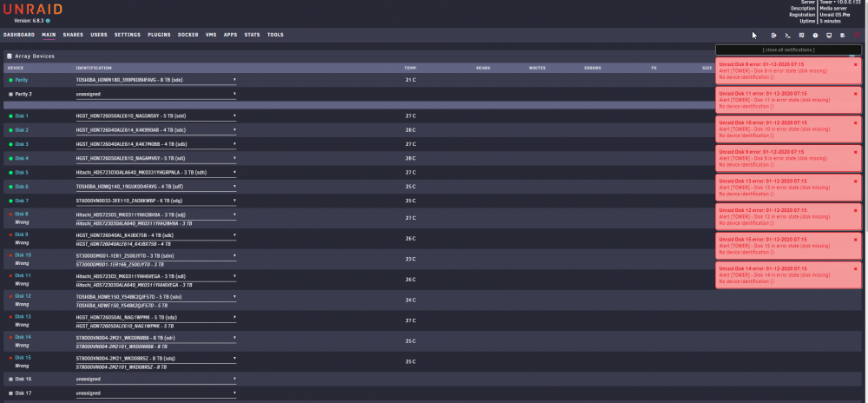The image size is (868, 403).
Task: Open the Plugins tab
Action: pos(159,35)
